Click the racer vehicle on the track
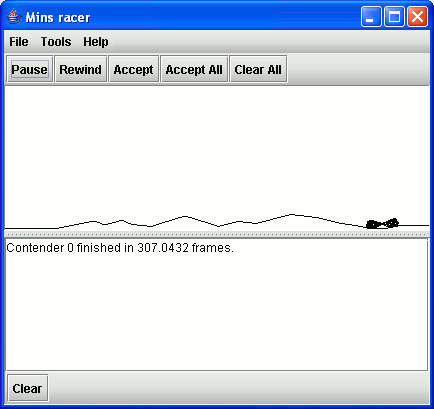The height and width of the screenshot is (409, 434). [x=382, y=223]
